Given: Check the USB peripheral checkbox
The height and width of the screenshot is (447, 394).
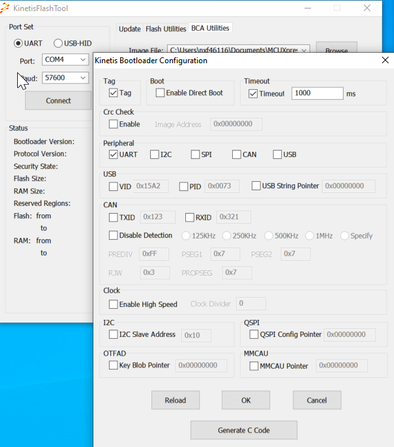Looking at the screenshot, I should (277, 154).
